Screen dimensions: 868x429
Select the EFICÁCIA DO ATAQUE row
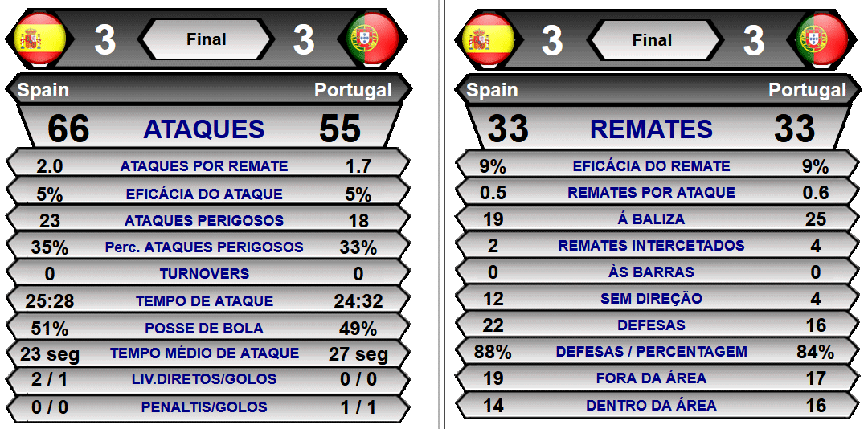tap(207, 191)
